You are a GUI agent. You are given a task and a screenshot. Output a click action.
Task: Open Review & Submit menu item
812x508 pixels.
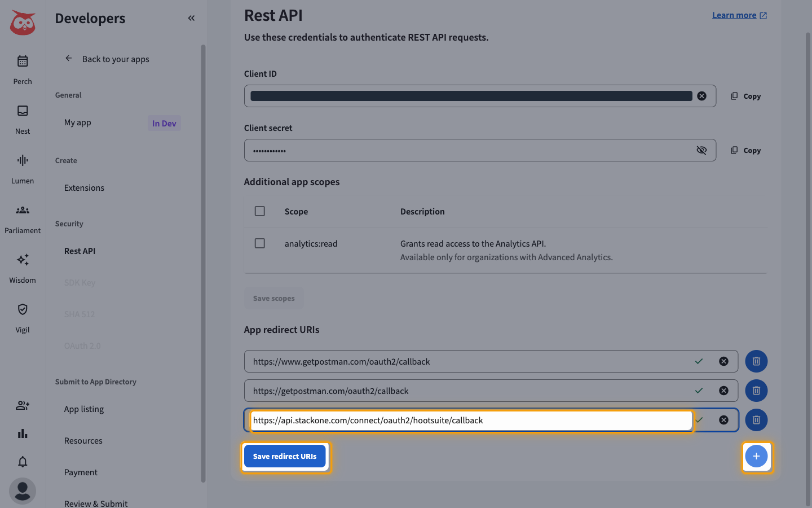pyautogui.click(x=96, y=503)
